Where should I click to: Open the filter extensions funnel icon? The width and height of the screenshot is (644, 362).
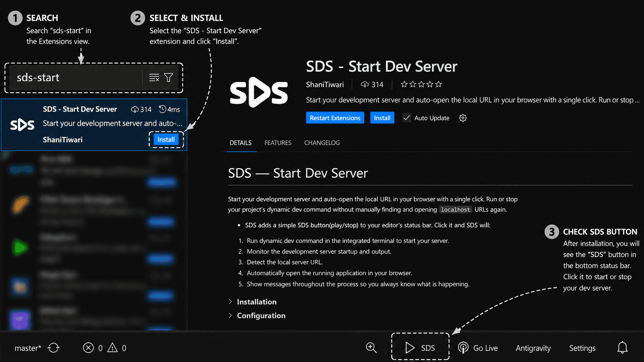tap(169, 78)
